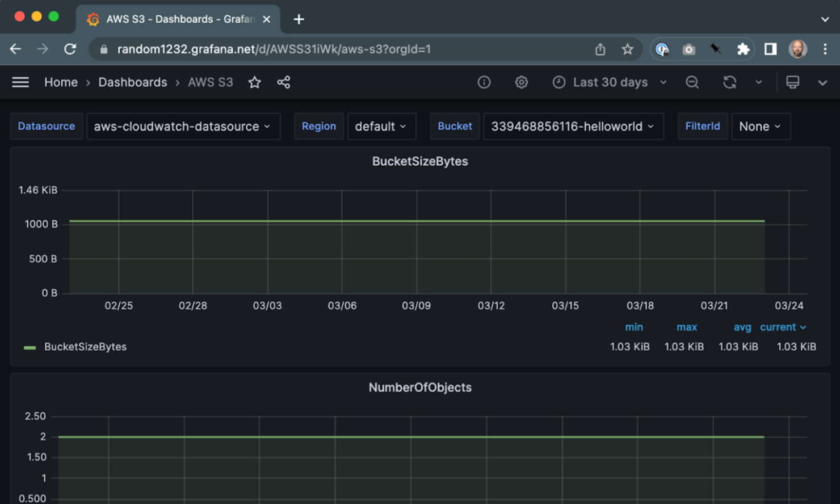Open the Grafana navigation hamburger menu

coord(20,82)
